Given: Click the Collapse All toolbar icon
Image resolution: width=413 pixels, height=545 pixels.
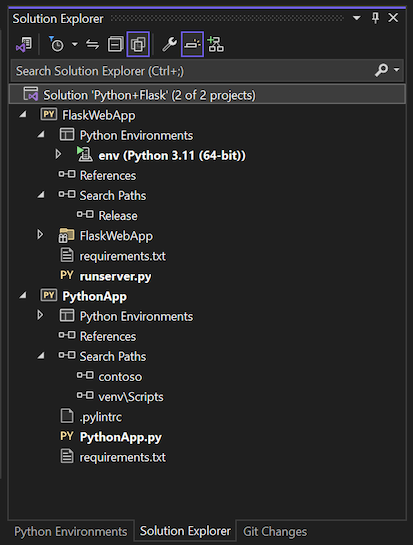Looking at the screenshot, I should pyautogui.click(x=115, y=44).
